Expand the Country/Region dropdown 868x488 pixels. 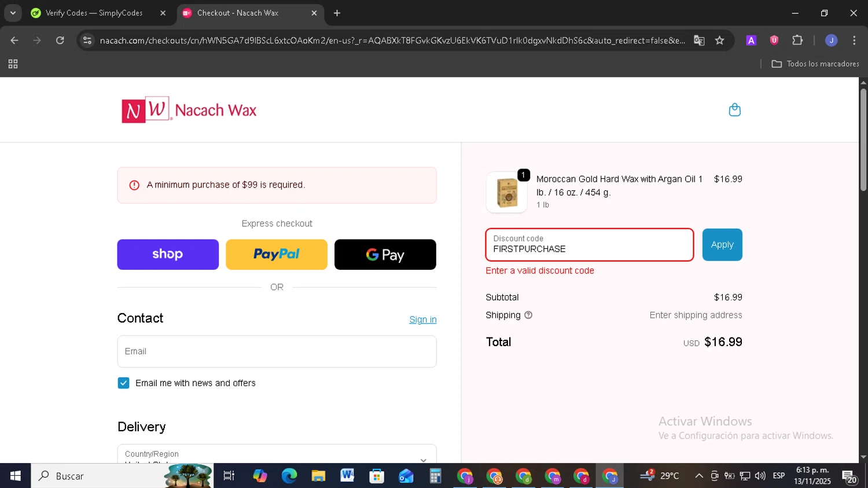(x=277, y=454)
